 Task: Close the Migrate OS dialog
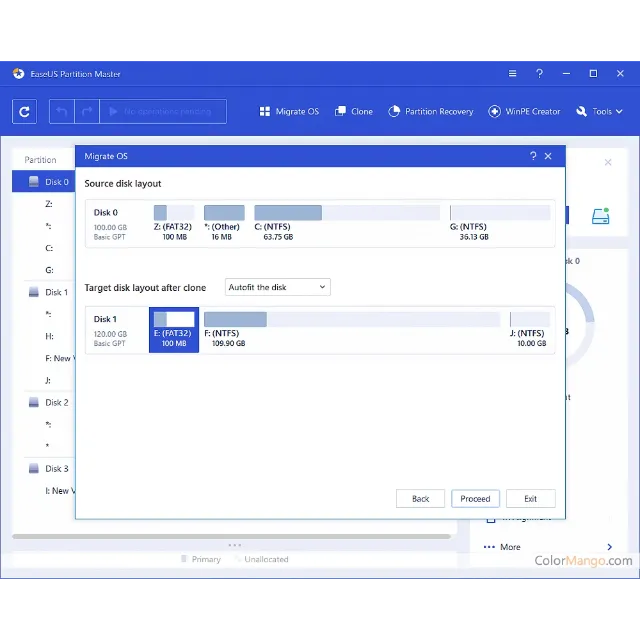point(548,156)
